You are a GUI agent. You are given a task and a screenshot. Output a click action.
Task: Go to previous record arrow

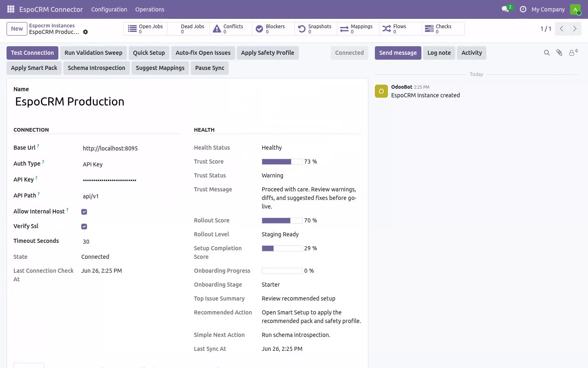point(561,29)
